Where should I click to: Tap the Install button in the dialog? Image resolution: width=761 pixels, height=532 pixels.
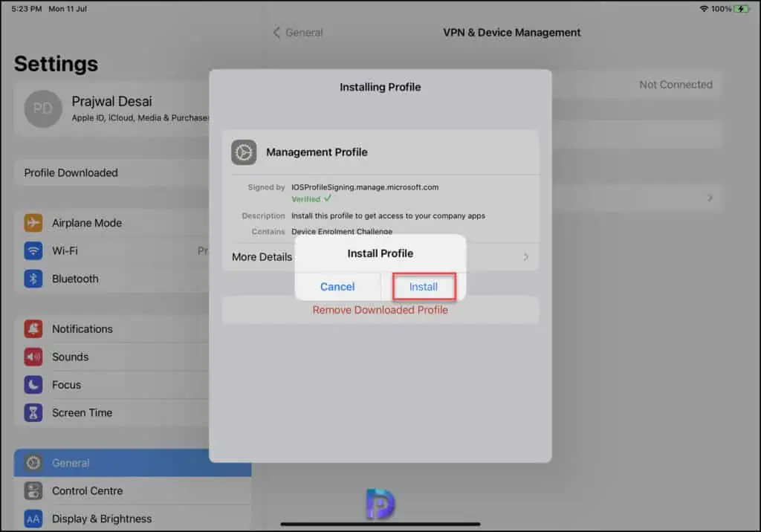[x=423, y=286]
